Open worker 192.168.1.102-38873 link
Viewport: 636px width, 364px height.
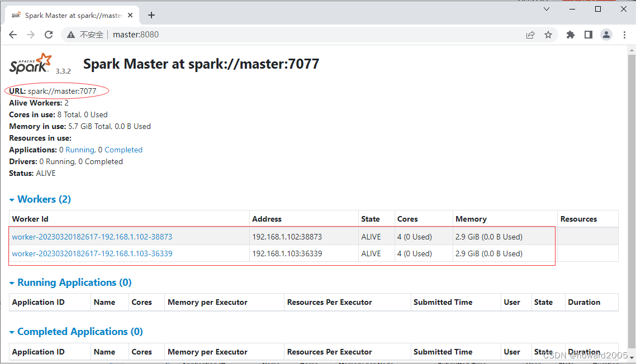pos(92,237)
